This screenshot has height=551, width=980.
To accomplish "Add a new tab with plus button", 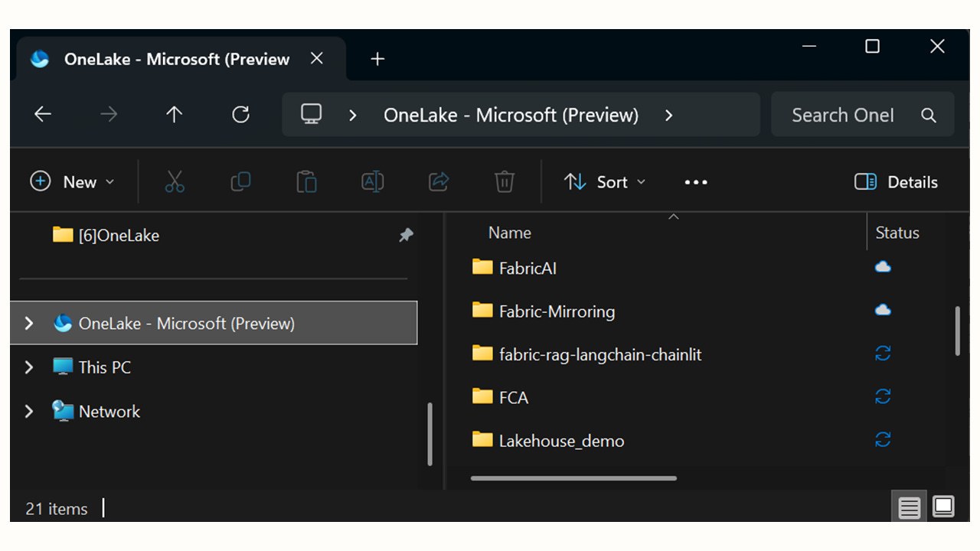I will click(x=377, y=59).
